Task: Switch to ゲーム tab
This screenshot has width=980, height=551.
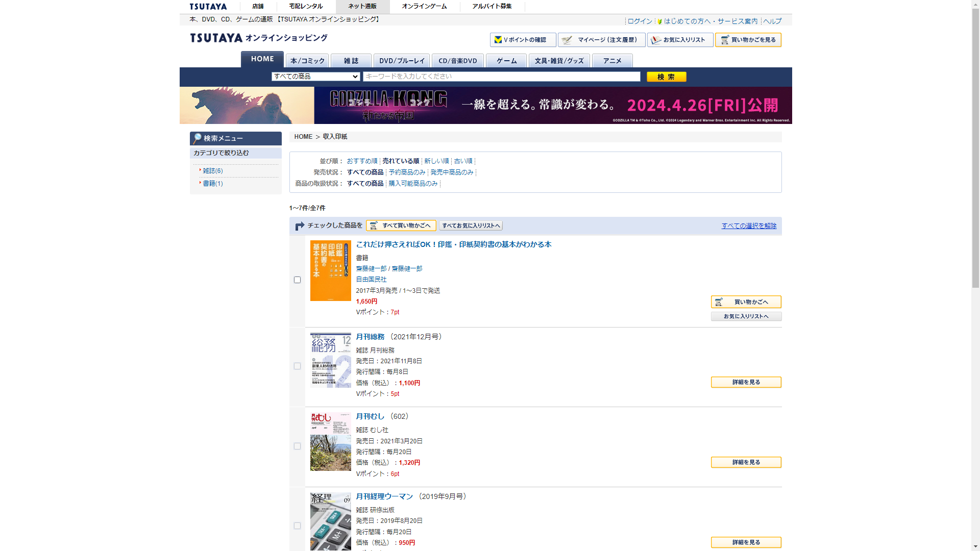Action: pyautogui.click(x=506, y=61)
